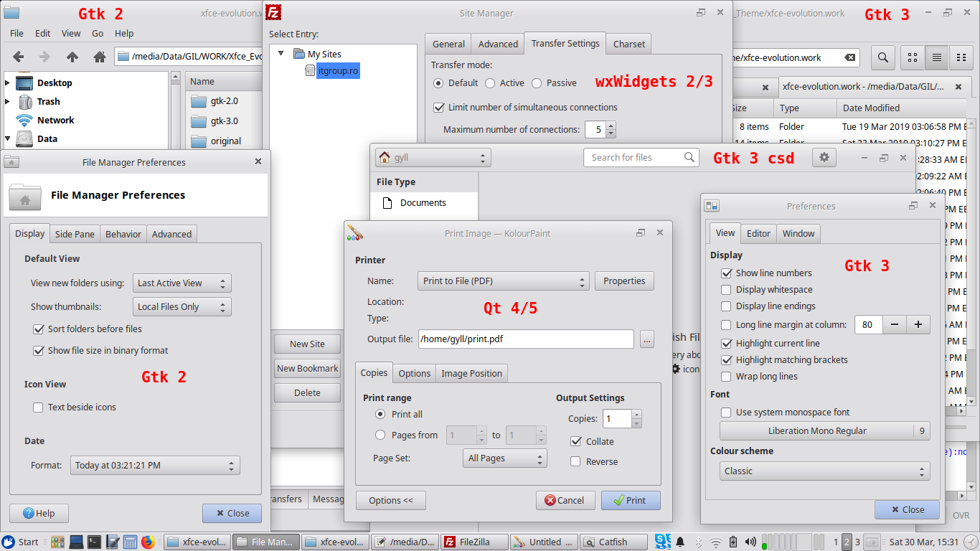Select Pages from radio button

pyautogui.click(x=380, y=435)
